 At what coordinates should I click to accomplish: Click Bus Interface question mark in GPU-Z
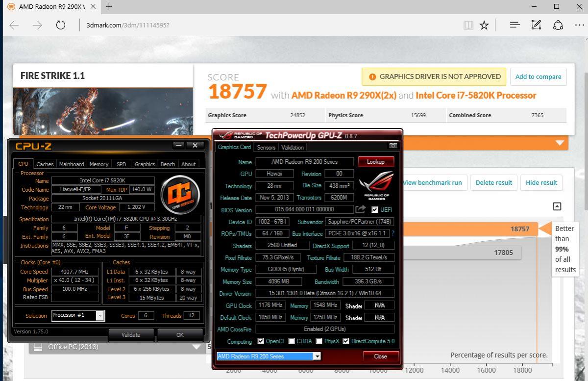coord(393,233)
